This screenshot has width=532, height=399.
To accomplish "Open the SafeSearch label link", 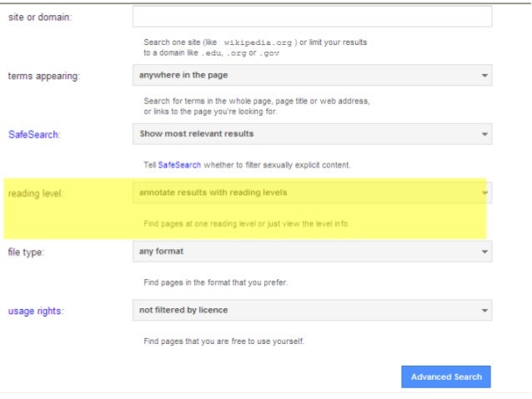I will point(35,133).
